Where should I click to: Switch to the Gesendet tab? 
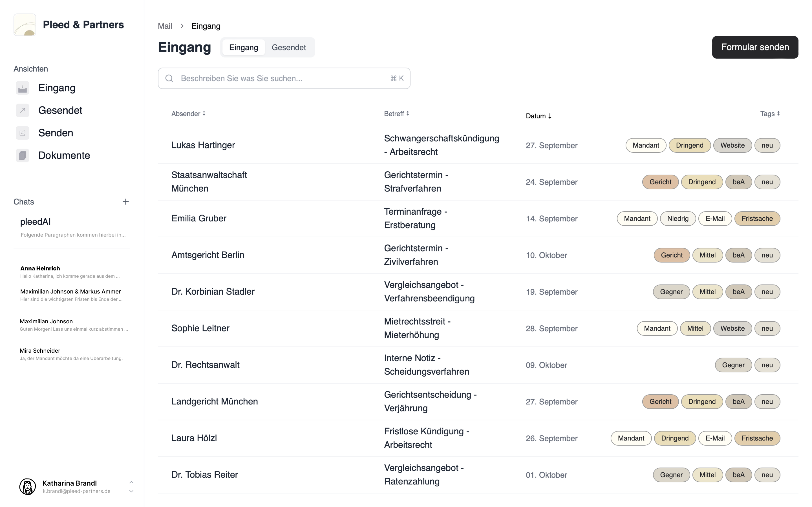(x=289, y=47)
